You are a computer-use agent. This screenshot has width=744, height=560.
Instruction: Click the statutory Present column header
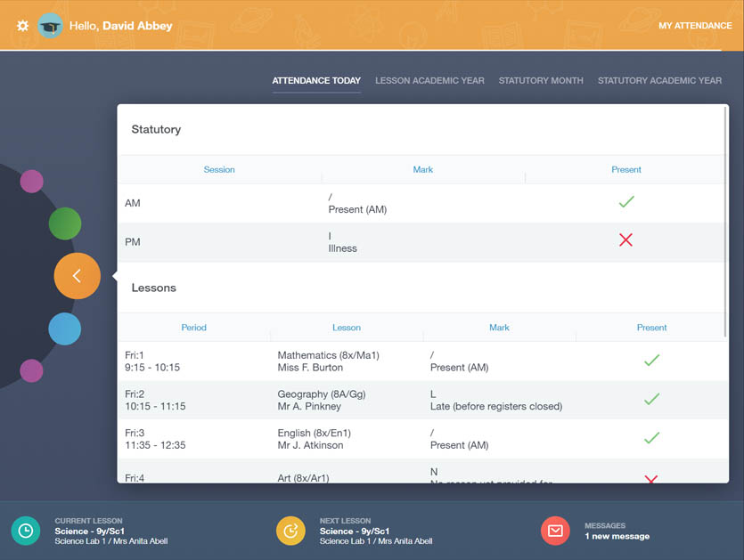pyautogui.click(x=625, y=169)
